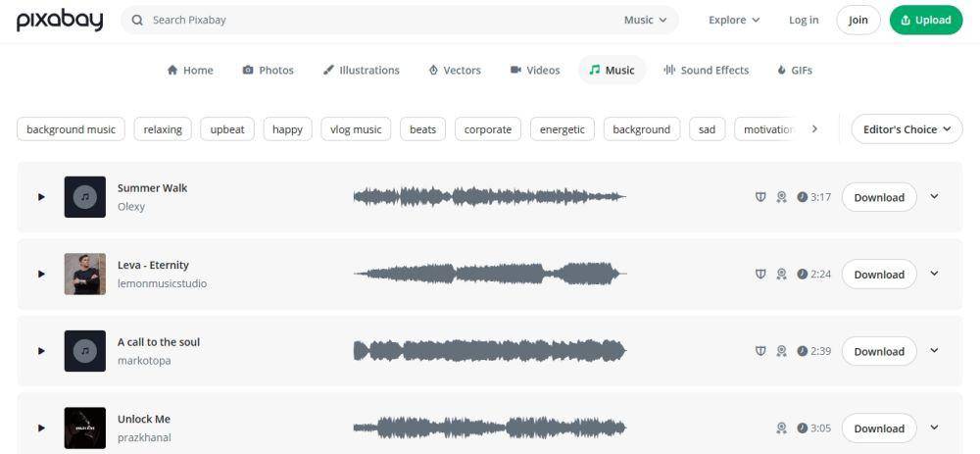Filter by the background tag
The image size is (980, 454).
[x=641, y=129]
